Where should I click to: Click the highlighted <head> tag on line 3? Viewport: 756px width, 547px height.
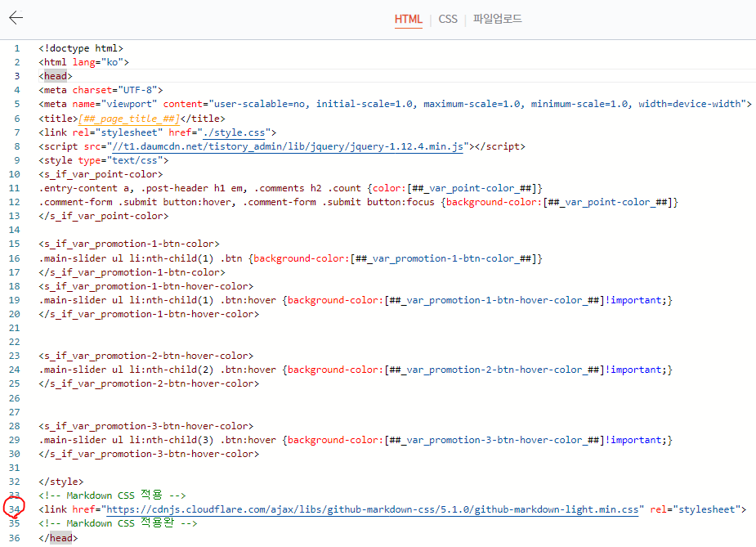click(56, 76)
